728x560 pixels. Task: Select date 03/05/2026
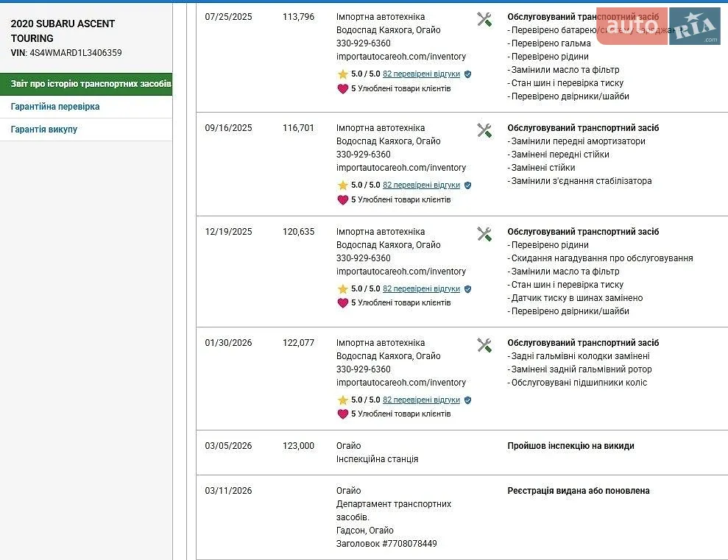228,446
